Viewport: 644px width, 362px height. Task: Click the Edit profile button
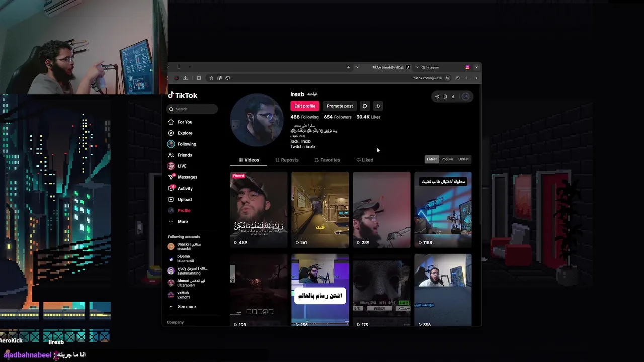(x=305, y=106)
